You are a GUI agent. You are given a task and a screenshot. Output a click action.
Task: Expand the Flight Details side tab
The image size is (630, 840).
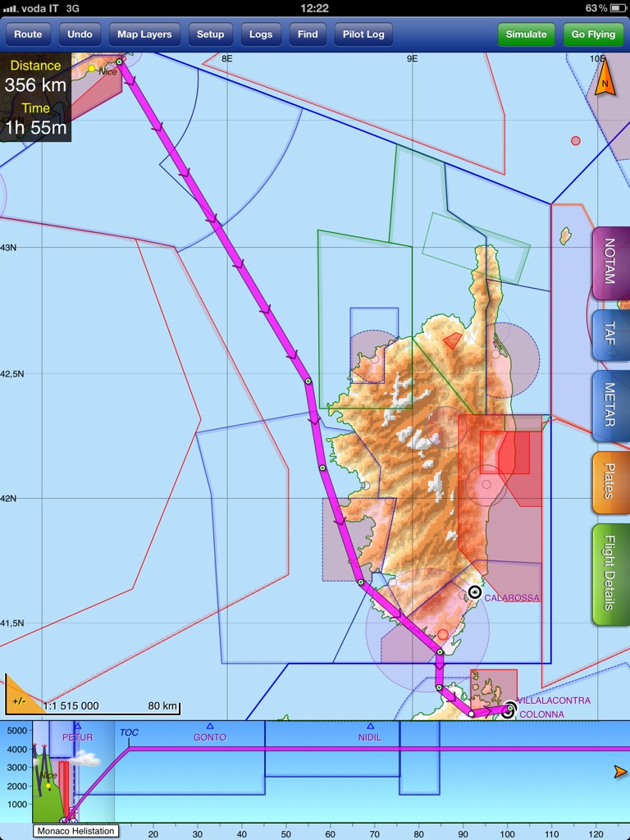[609, 573]
